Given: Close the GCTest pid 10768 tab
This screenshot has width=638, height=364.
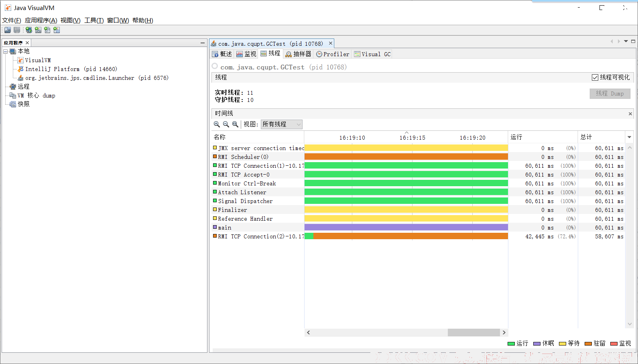Looking at the screenshot, I should pyautogui.click(x=331, y=43).
